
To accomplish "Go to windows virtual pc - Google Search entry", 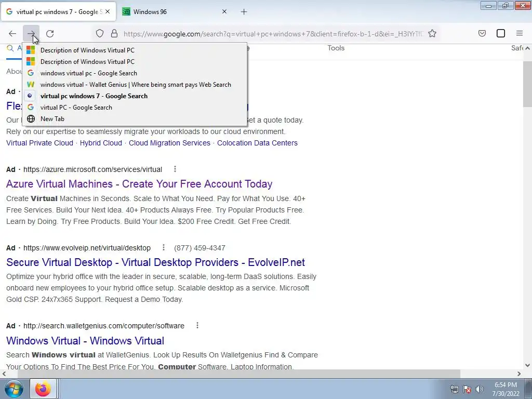I will pyautogui.click(x=135, y=73).
